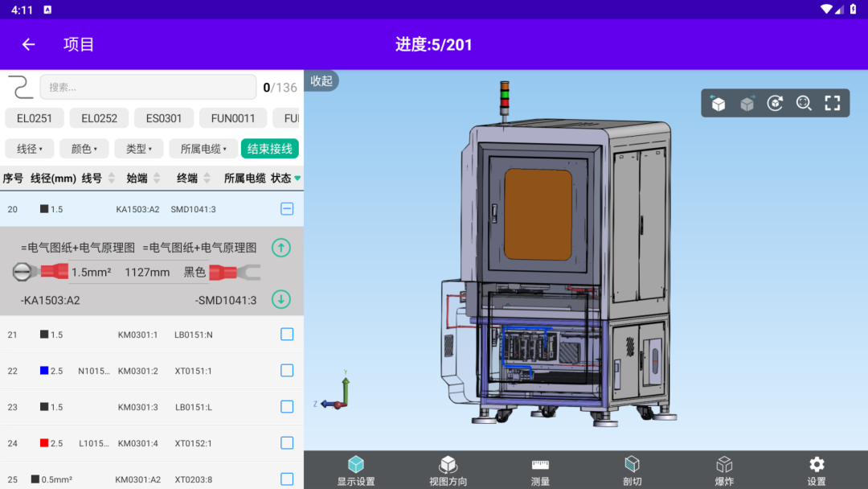This screenshot has height=489, width=868.
Task: Select the EL0252 tab
Action: coord(99,118)
